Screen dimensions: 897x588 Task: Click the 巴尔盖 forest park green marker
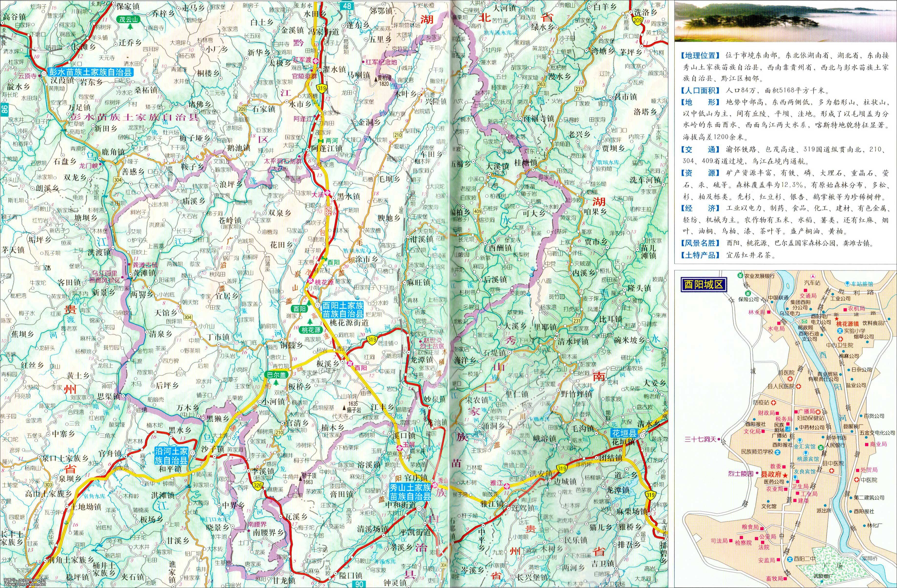coord(276,374)
